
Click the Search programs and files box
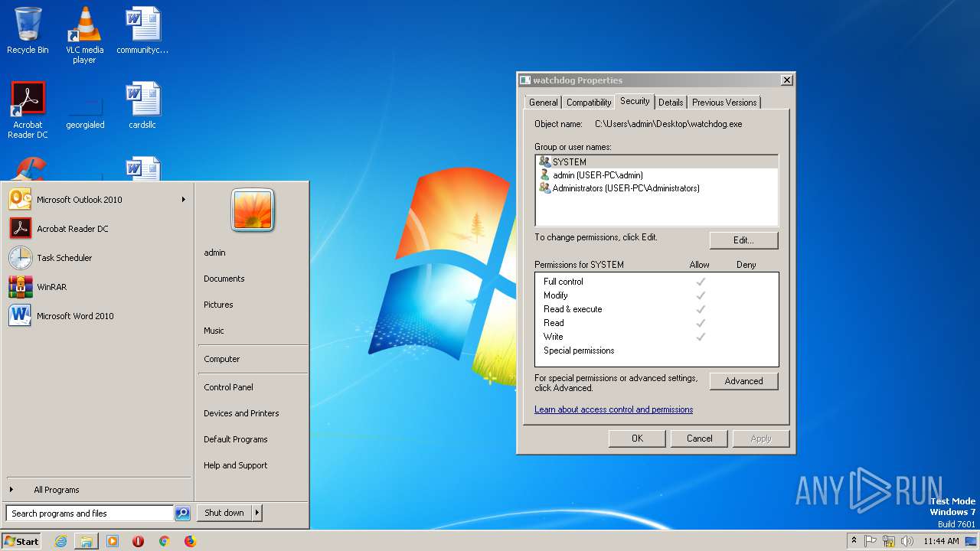(x=90, y=514)
